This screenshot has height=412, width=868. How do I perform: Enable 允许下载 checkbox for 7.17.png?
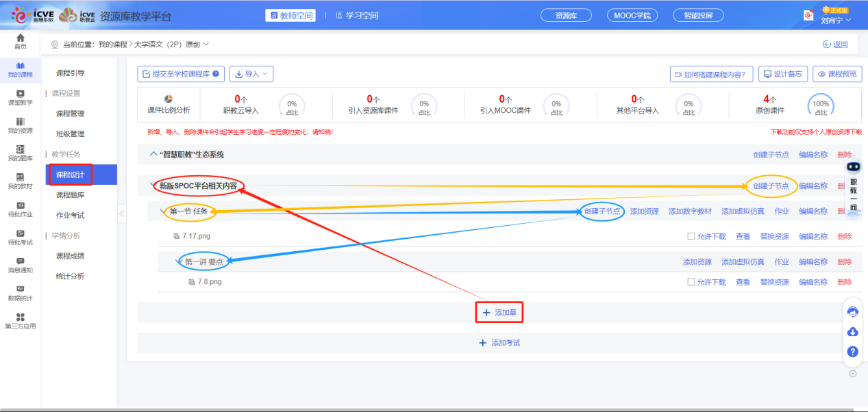691,237
